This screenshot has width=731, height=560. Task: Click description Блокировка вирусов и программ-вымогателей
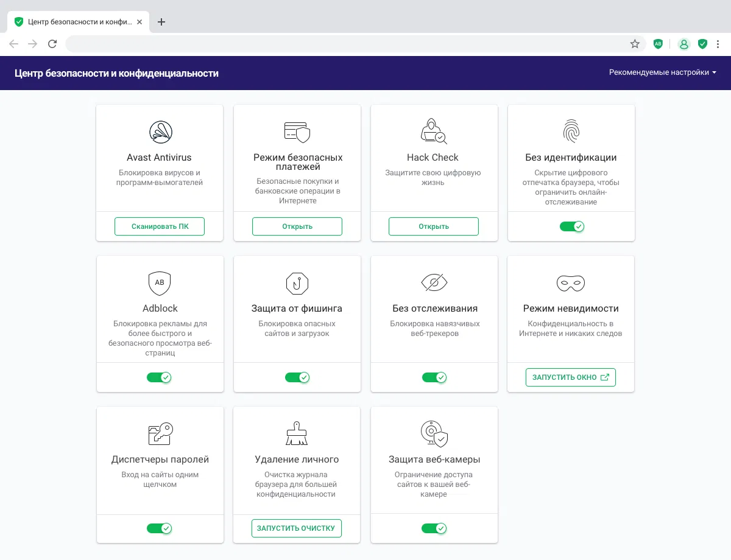click(160, 178)
